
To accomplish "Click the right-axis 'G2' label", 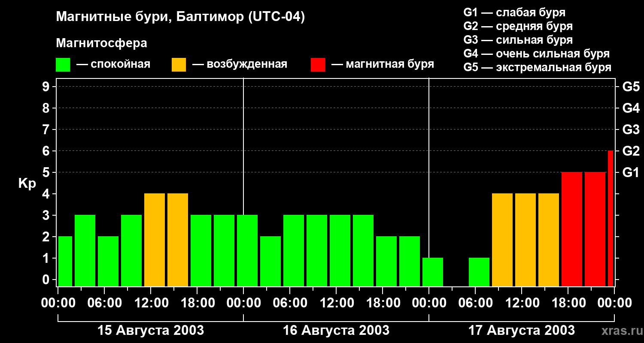I will (x=631, y=151).
